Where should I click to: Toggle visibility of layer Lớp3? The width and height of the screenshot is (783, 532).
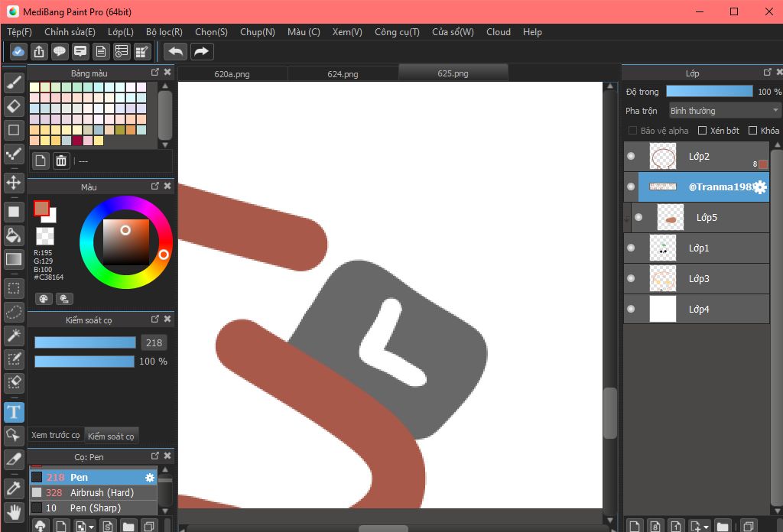(x=631, y=278)
